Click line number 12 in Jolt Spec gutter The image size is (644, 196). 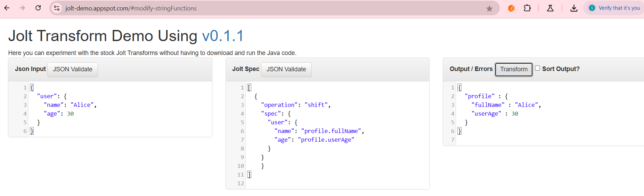click(241, 183)
